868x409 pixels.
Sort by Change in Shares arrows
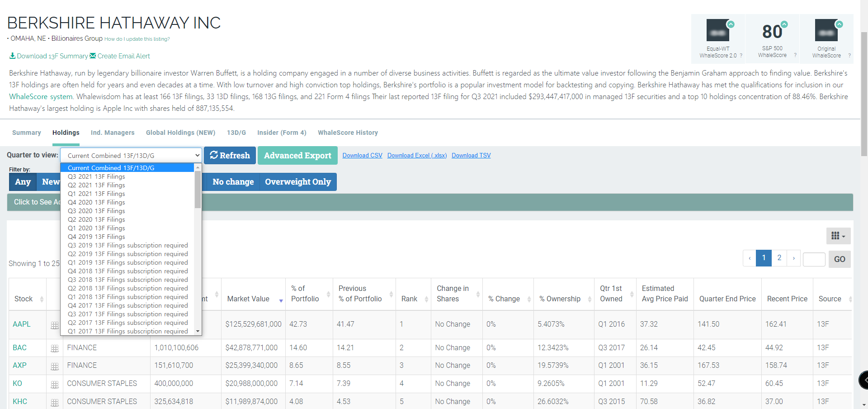tap(478, 294)
